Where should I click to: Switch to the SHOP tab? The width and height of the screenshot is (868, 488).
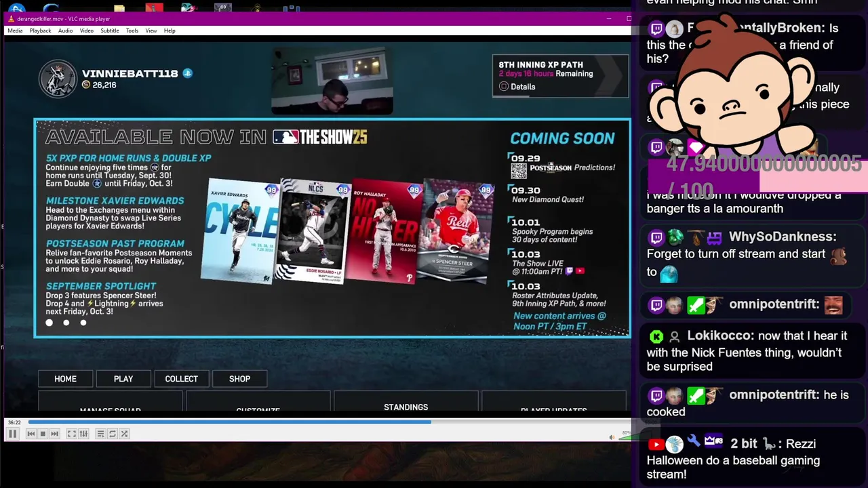[x=239, y=379]
